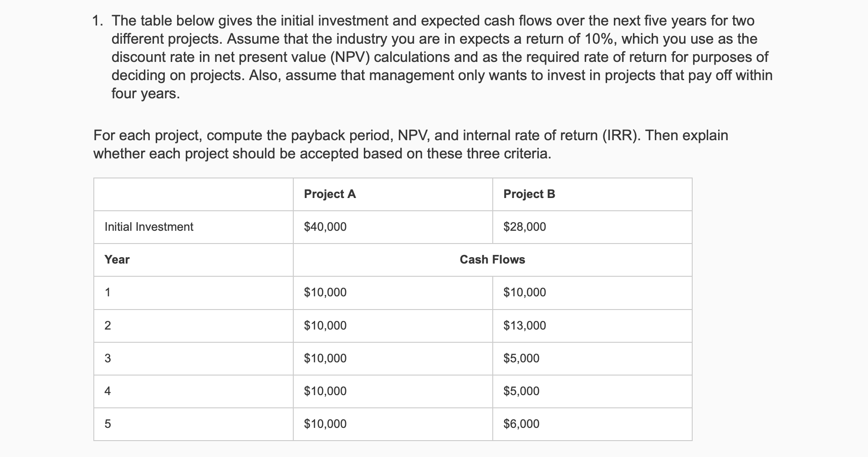Click Project A's $40,000 initial investment
Screen dimensions: 868x457
325,227
